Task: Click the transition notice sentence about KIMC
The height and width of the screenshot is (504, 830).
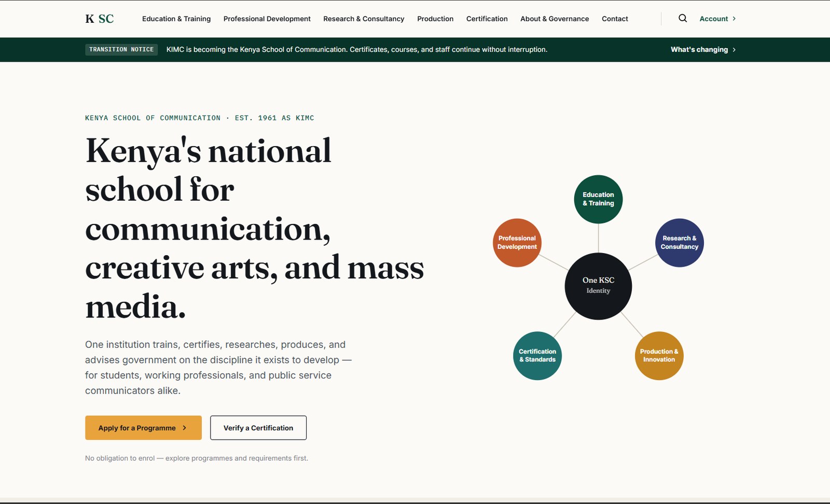Action: [x=357, y=50]
